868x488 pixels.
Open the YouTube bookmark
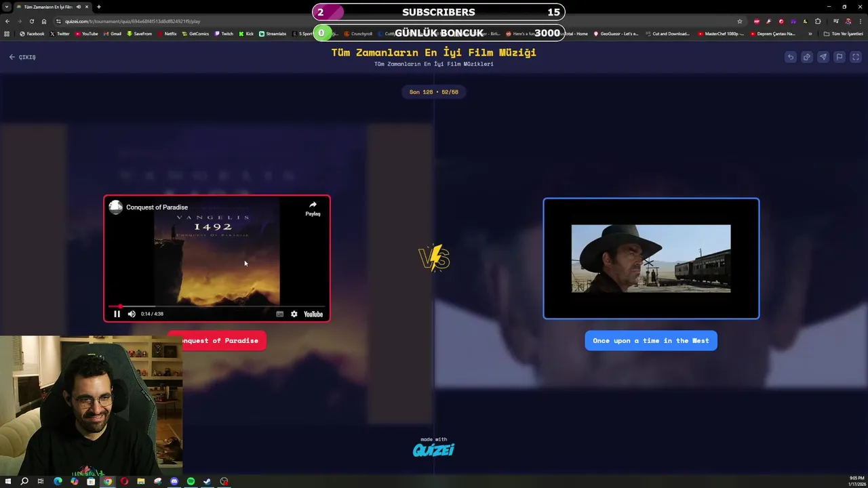click(x=86, y=33)
